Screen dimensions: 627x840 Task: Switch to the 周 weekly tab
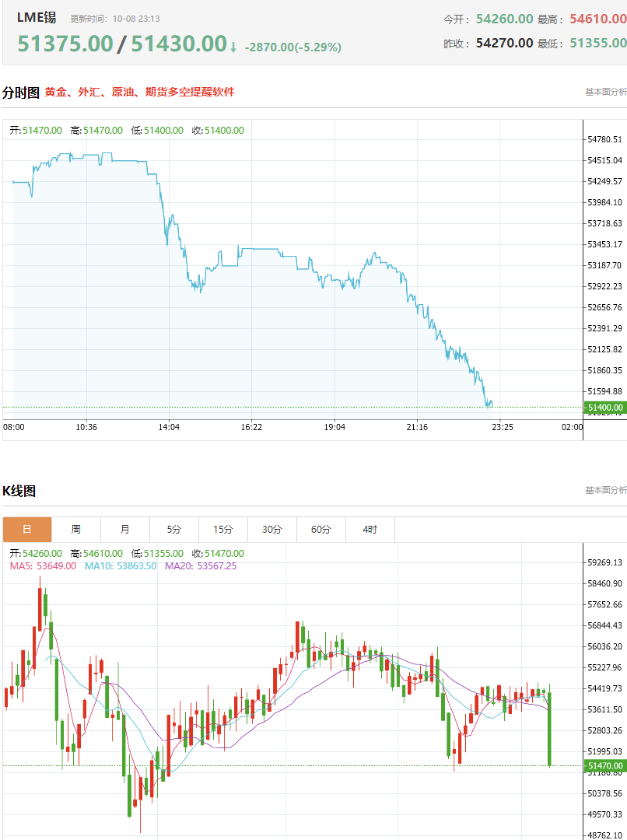tap(76, 530)
